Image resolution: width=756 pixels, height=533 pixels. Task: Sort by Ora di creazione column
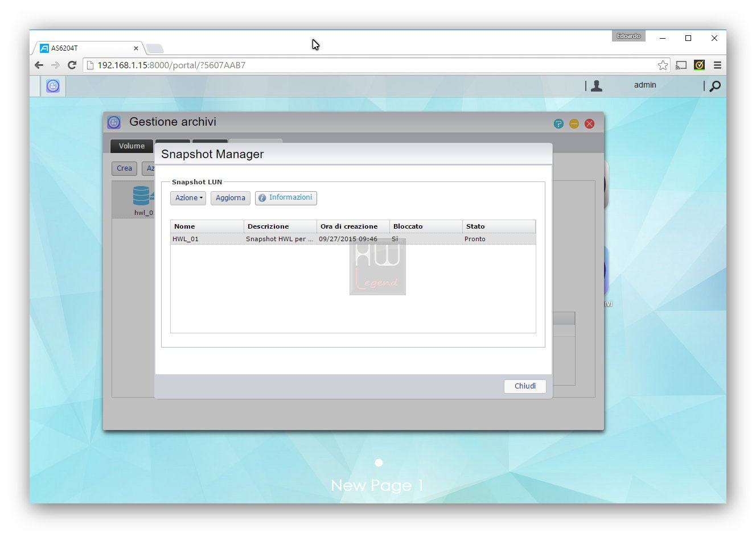click(x=353, y=226)
